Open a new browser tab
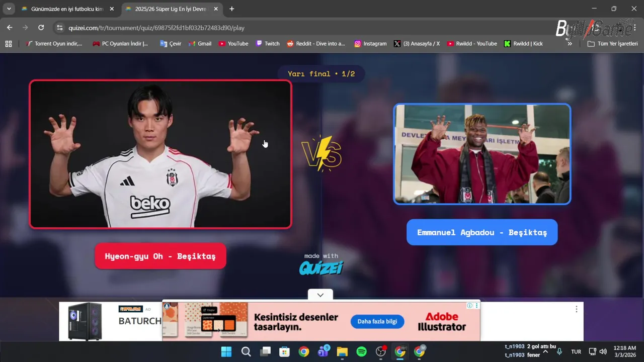The image size is (644, 362). (x=232, y=9)
